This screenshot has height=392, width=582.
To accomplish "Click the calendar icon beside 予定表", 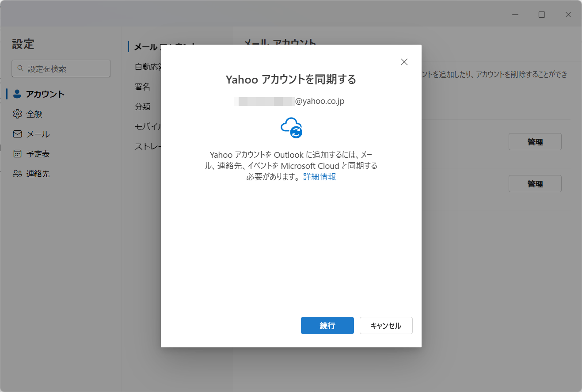I will click(17, 154).
